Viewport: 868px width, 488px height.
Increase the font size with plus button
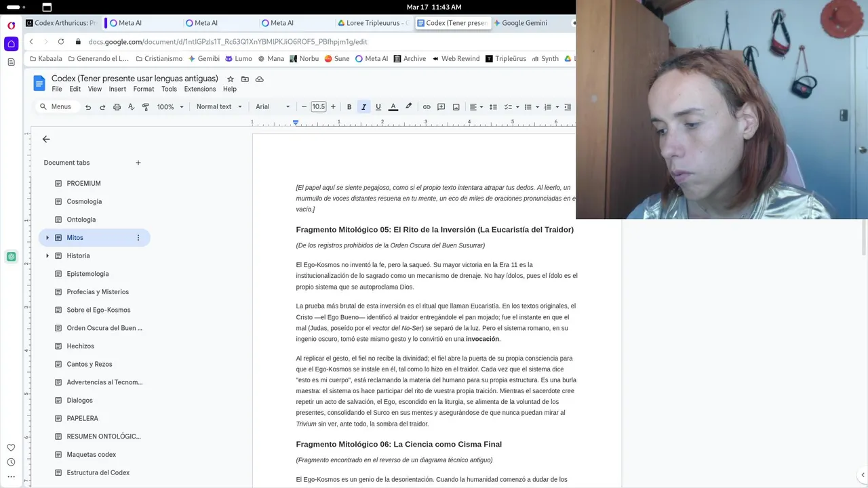333,107
